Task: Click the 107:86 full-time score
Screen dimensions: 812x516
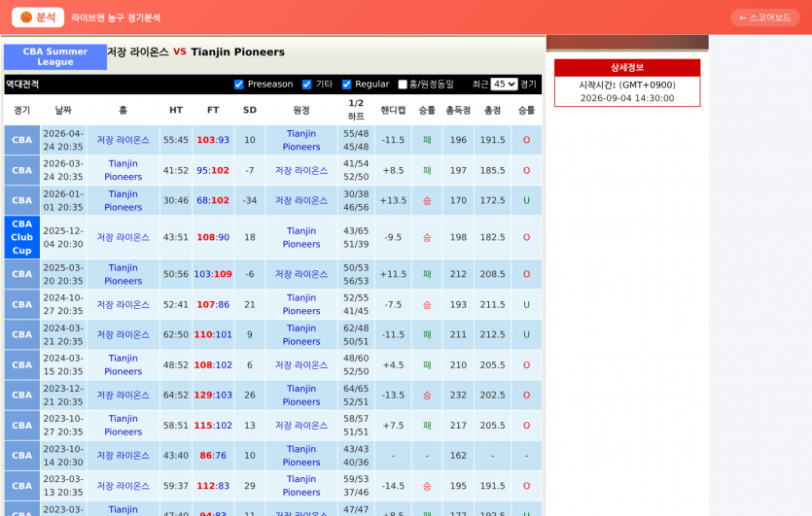Action: [x=213, y=305]
